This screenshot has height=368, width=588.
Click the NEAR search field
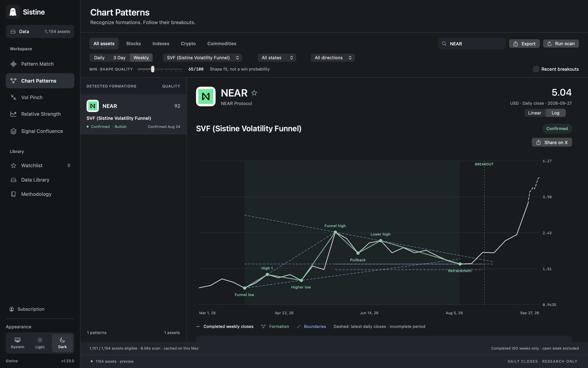click(472, 44)
